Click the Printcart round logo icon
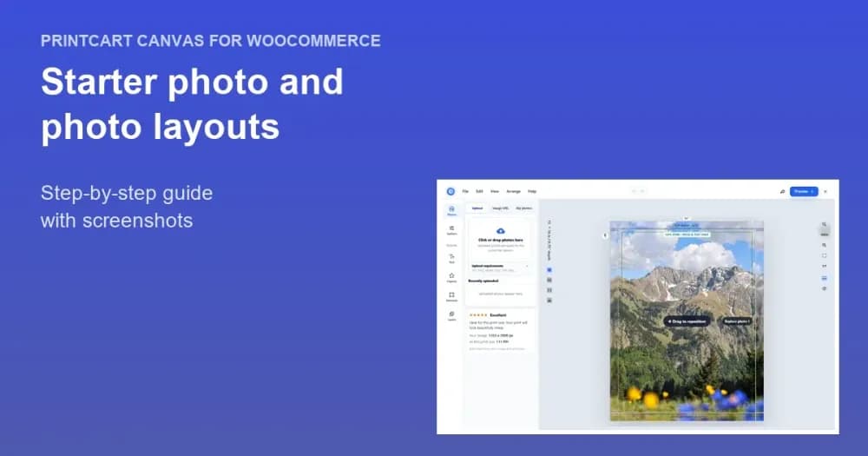868x456 pixels. pos(450,191)
